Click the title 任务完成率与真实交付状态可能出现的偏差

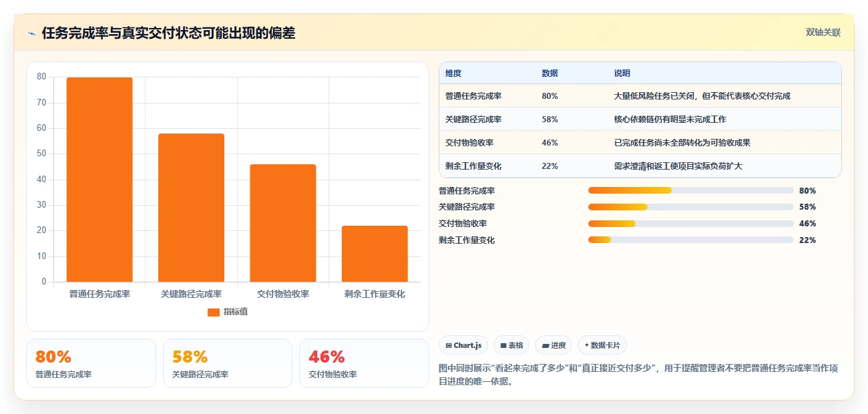pos(168,33)
